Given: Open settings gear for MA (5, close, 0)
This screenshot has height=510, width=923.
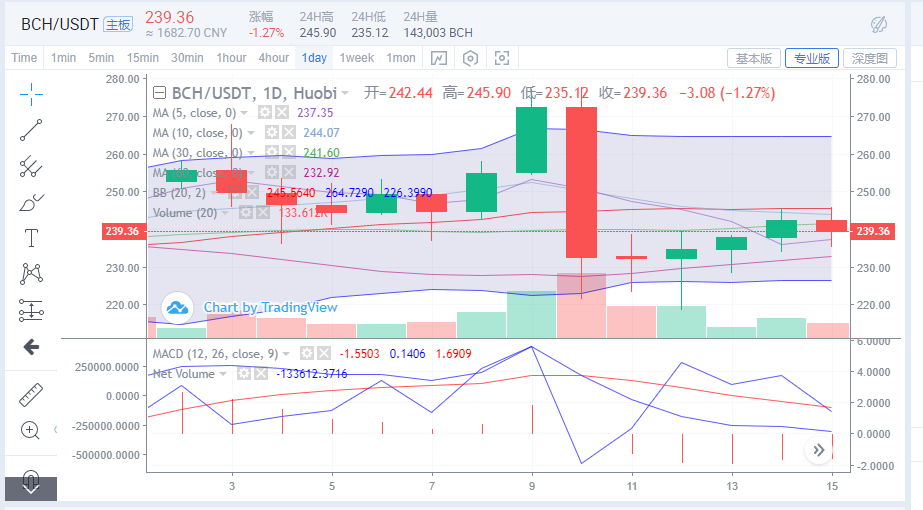Looking at the screenshot, I should (x=264, y=112).
